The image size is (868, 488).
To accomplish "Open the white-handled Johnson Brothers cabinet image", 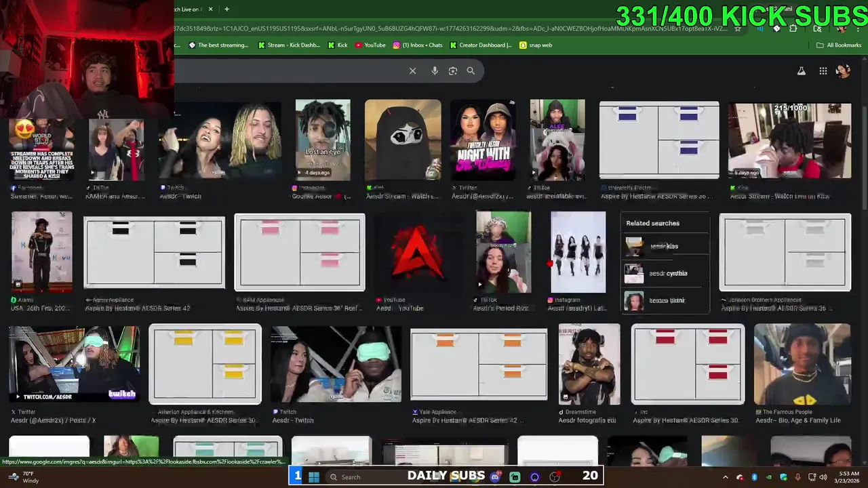I will pos(785,252).
